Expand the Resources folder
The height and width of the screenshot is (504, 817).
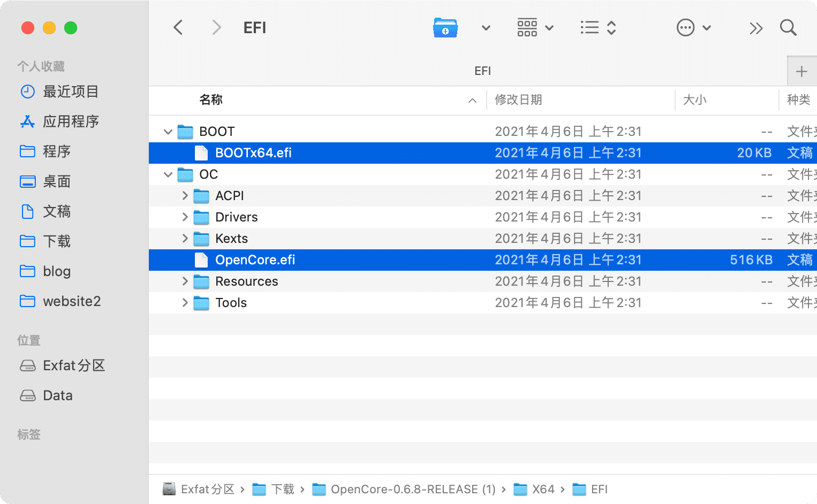(185, 281)
